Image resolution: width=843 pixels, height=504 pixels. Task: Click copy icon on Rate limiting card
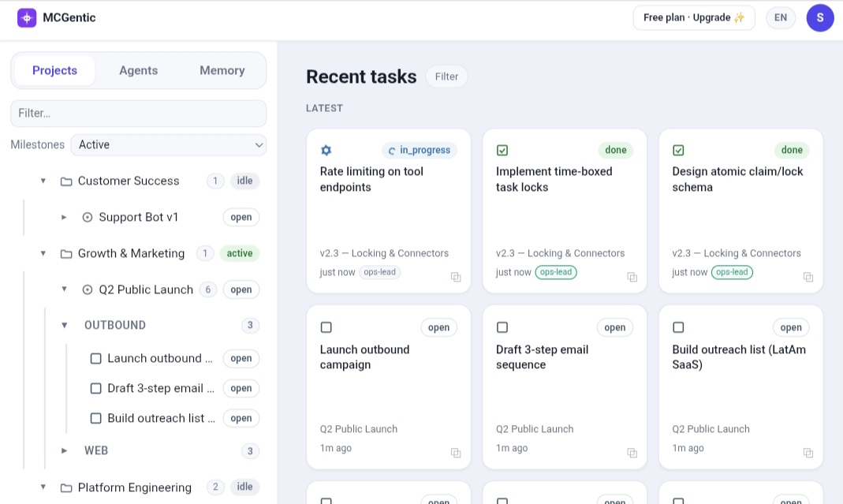(x=456, y=277)
